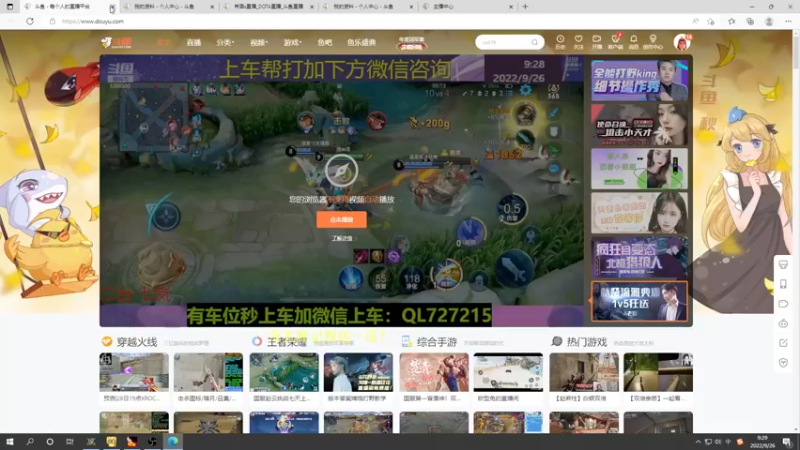
Task: Open the 历史 history clock icon
Action: pos(560,42)
